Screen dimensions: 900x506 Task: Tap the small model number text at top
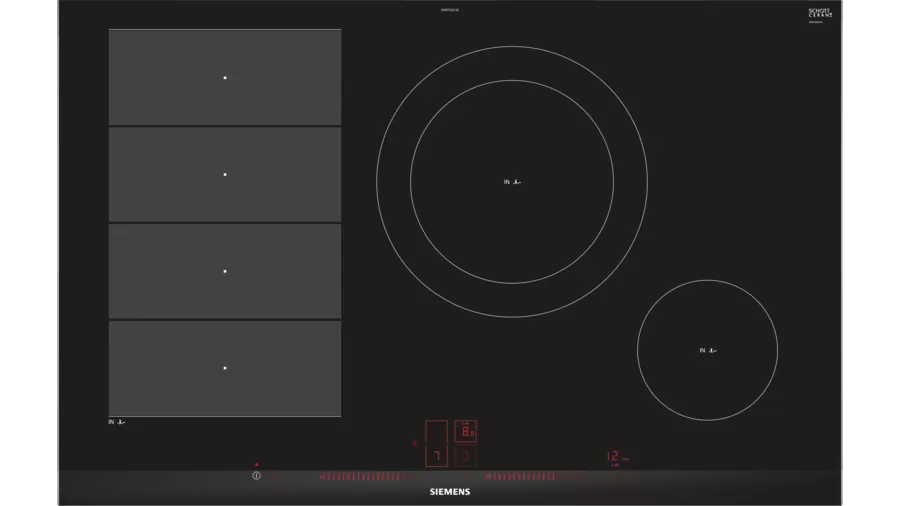(x=449, y=10)
